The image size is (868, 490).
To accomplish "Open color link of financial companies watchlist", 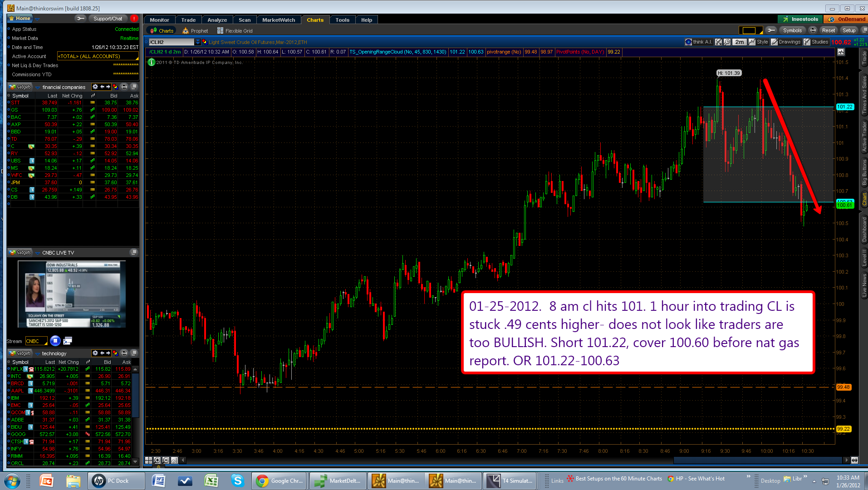I will pyautogui.click(x=115, y=87).
